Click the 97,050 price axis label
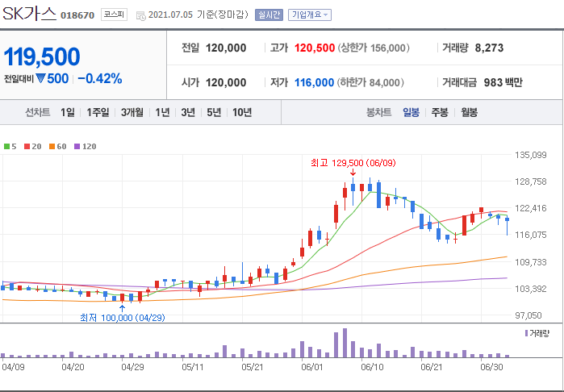This screenshot has width=564, height=392. pos(528,315)
